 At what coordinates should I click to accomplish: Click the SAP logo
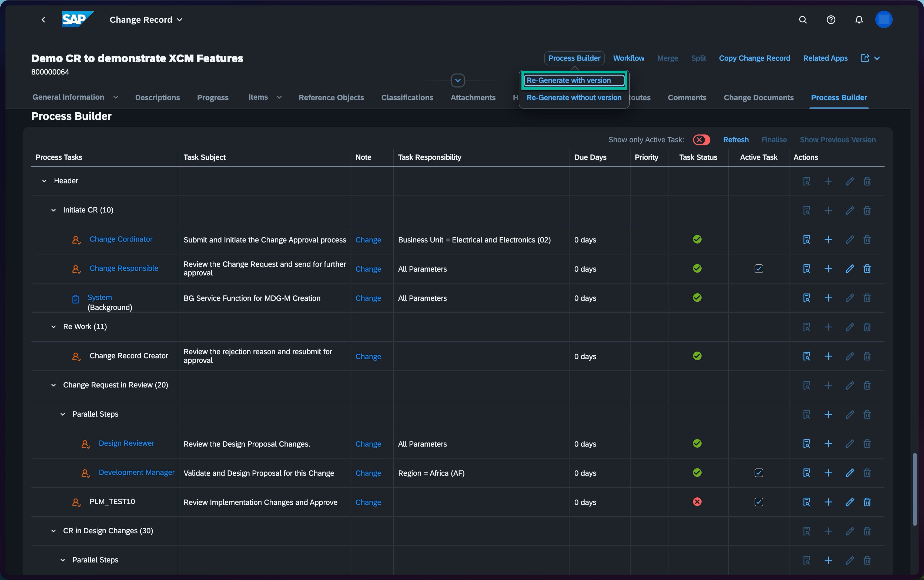click(x=78, y=19)
